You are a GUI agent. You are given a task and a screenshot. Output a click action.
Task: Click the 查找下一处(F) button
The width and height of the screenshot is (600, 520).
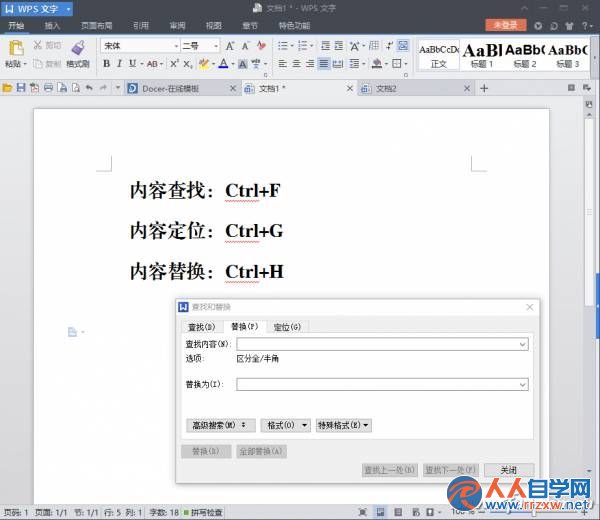(450, 469)
